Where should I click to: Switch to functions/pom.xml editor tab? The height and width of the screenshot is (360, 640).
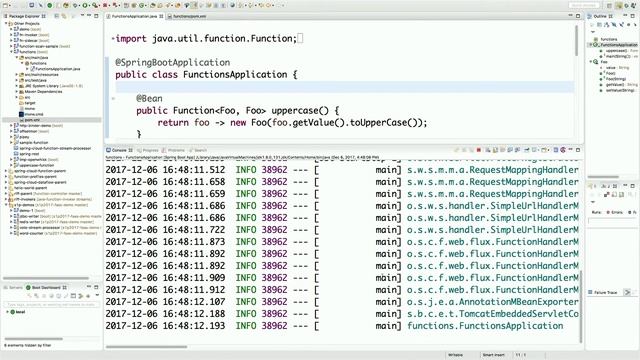187,16
